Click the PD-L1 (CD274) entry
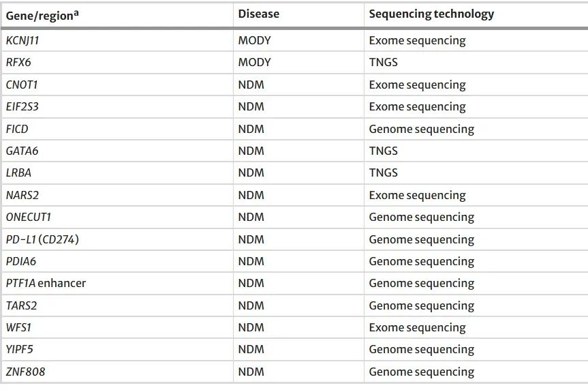 click(42, 239)
